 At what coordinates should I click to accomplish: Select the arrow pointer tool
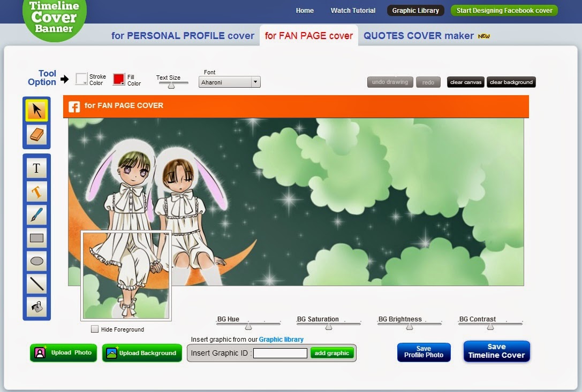tap(36, 111)
